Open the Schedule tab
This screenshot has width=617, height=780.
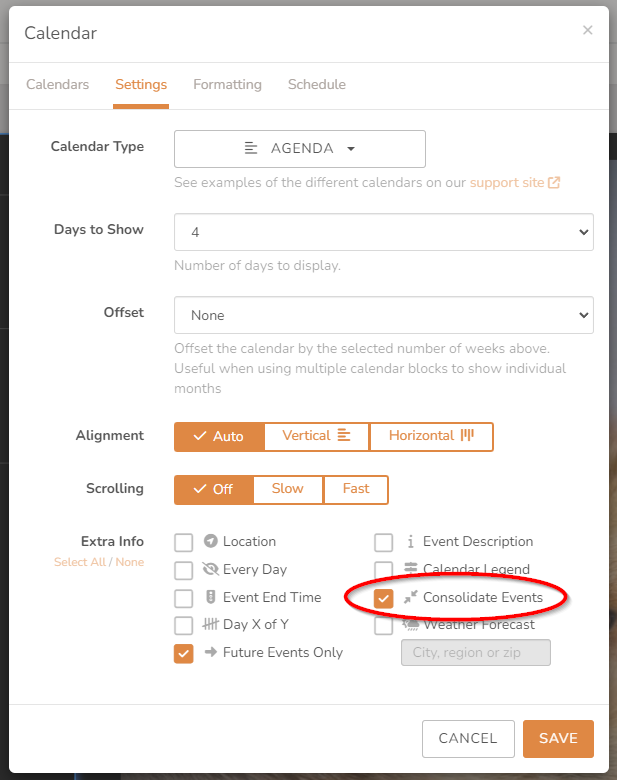317,85
